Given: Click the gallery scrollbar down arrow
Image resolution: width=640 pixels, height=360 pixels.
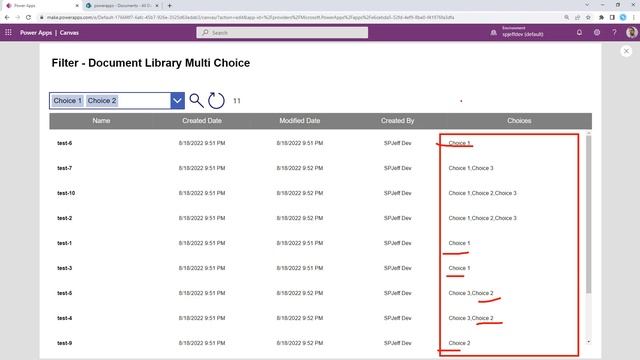Looking at the screenshot, I should coord(589,341).
